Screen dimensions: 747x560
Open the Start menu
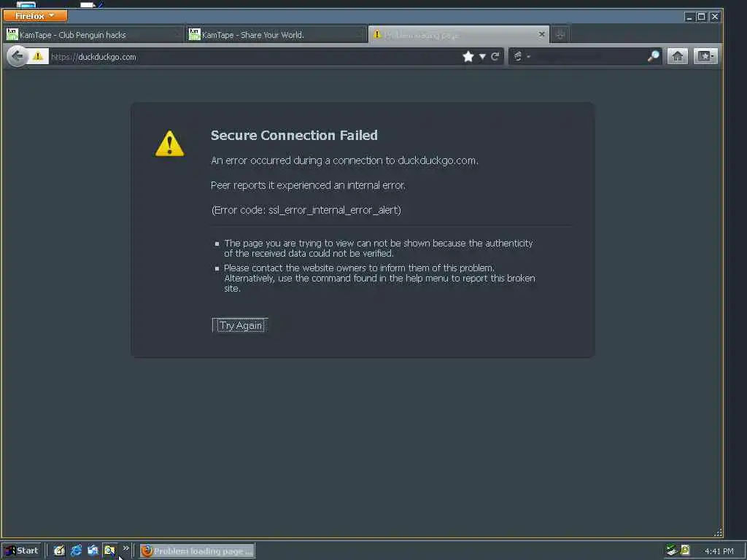(21, 551)
